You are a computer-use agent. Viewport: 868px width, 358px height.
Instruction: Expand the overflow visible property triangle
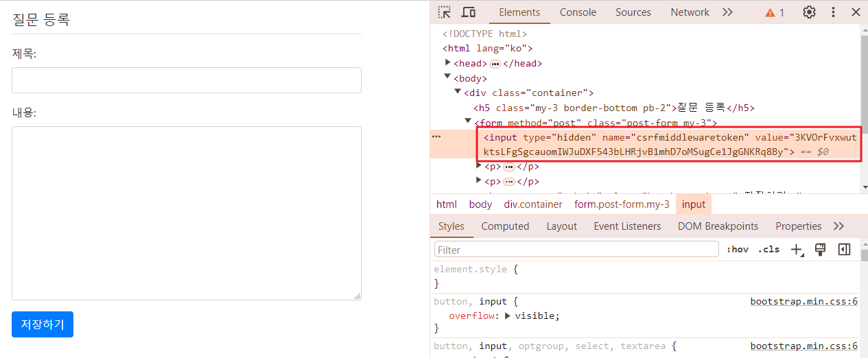(508, 316)
